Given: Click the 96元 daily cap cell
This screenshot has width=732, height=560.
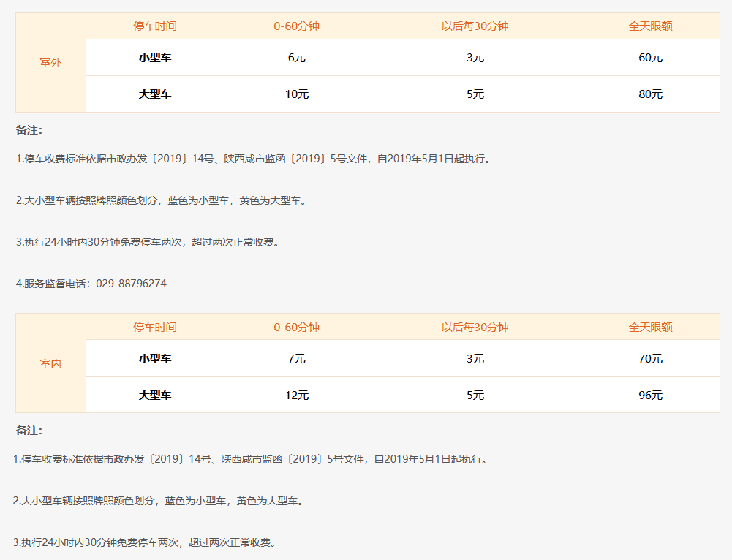Looking at the screenshot, I should [650, 395].
